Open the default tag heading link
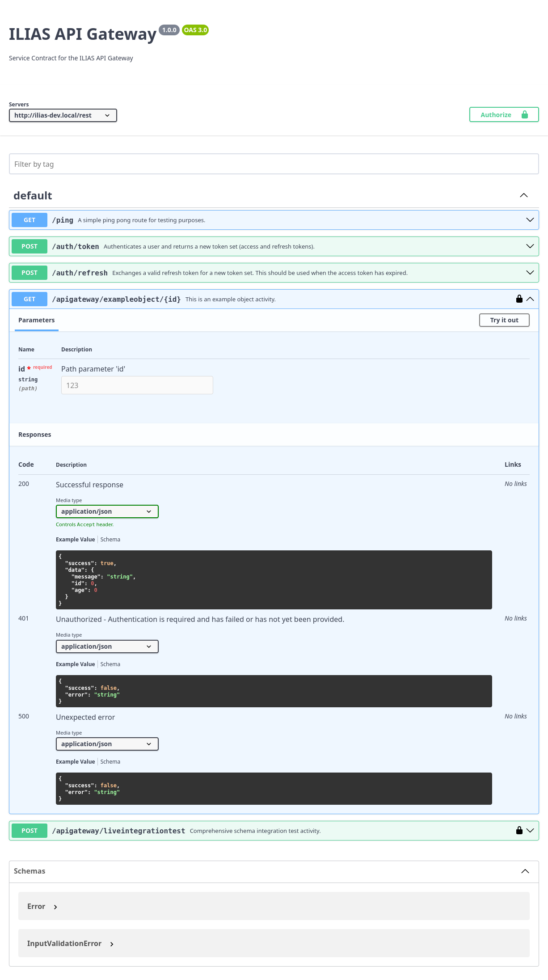This screenshot has height=980, width=548. point(33,195)
